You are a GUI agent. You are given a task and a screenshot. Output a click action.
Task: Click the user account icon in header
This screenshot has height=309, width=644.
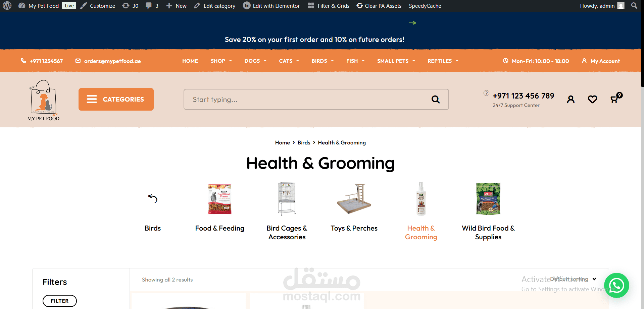click(x=571, y=99)
